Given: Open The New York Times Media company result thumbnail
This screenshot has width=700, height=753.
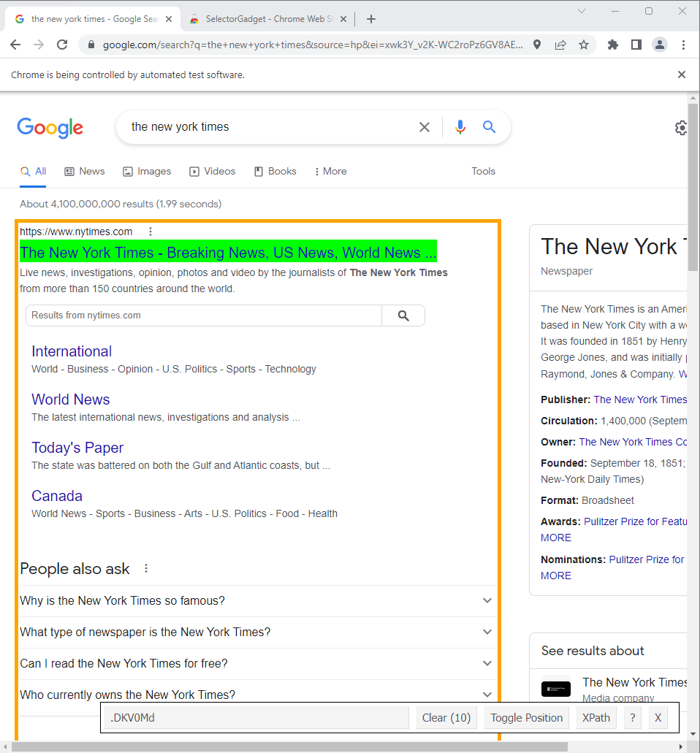Looking at the screenshot, I should tap(556, 689).
